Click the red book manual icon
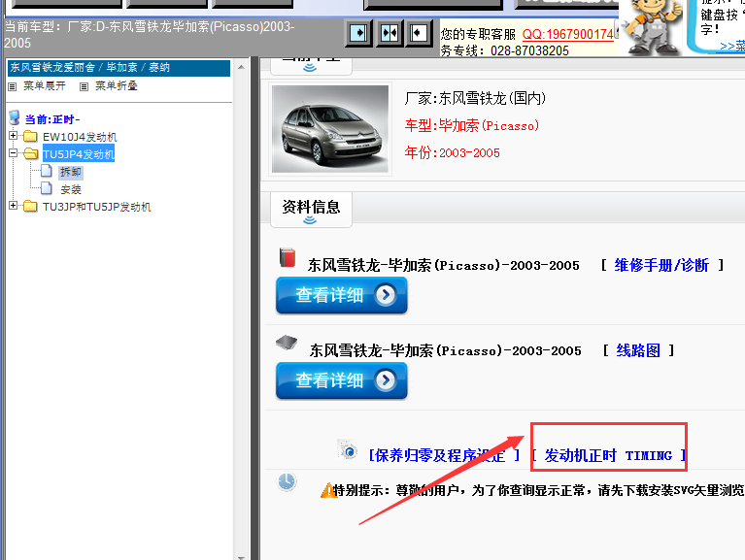This screenshot has width=745, height=560. click(288, 258)
